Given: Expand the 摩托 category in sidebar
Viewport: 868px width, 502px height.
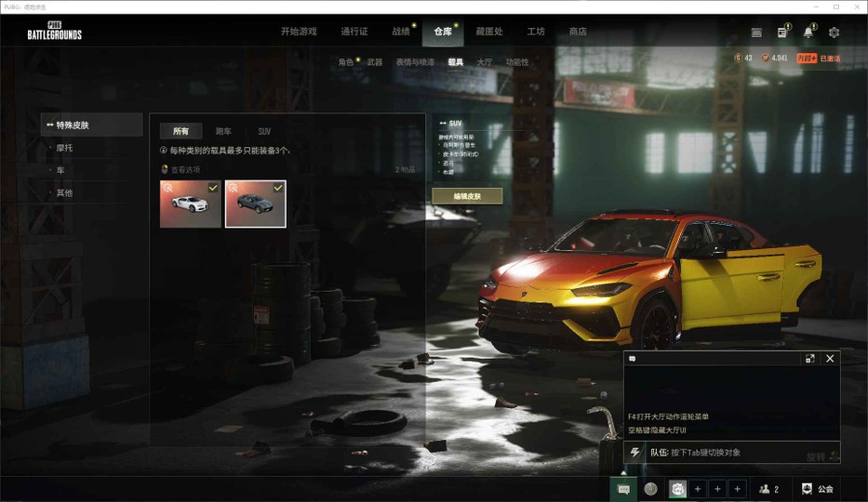Looking at the screenshot, I should [x=64, y=148].
